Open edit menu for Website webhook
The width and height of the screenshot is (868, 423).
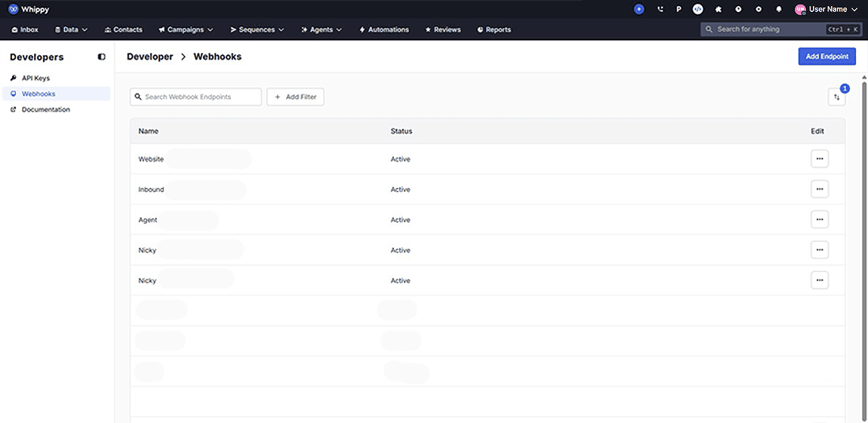click(820, 159)
